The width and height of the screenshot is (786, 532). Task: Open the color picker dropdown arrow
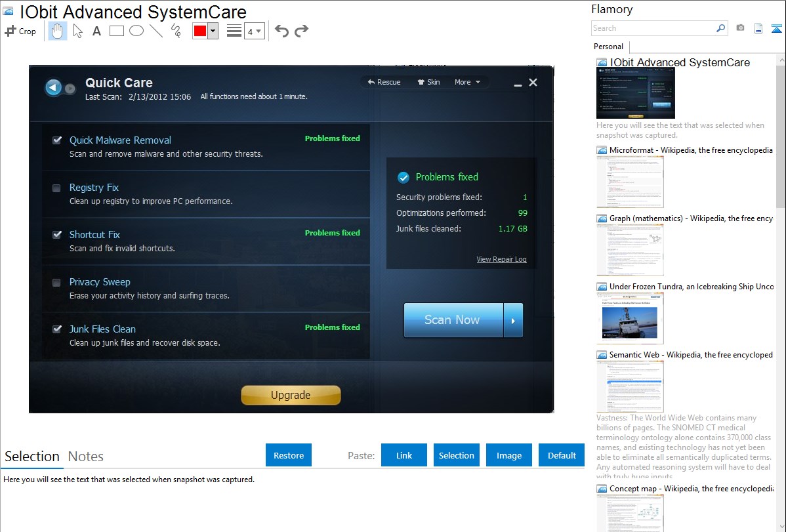pos(213,31)
